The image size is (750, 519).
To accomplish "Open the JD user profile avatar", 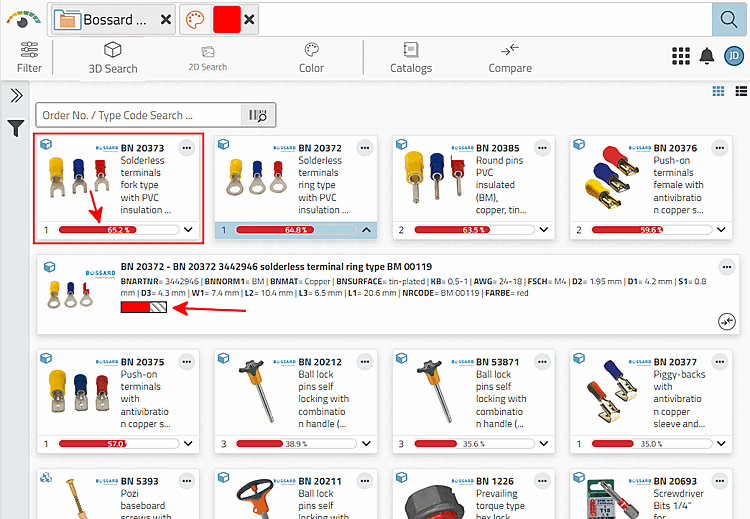I will click(734, 56).
